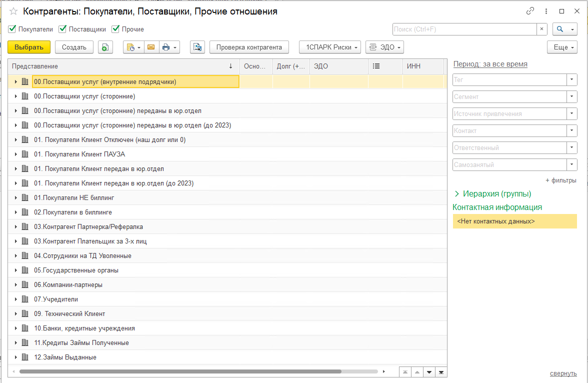
Task: Click the get link chain icon
Action: click(530, 11)
